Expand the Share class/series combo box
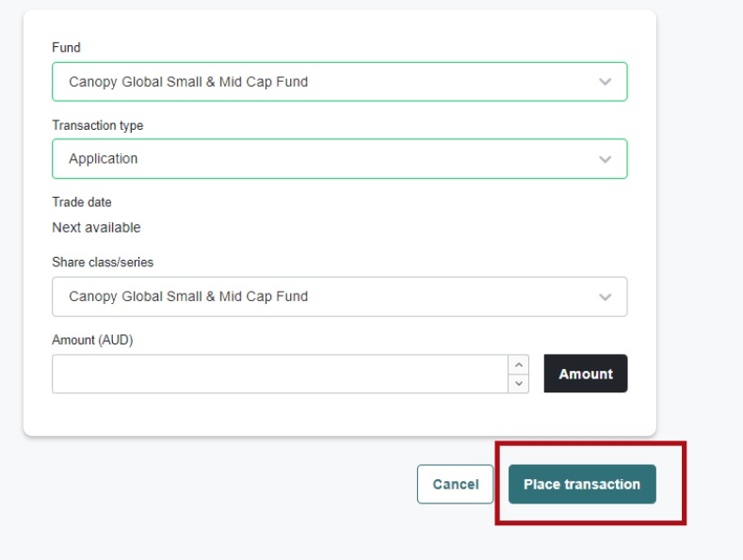 pyautogui.click(x=339, y=296)
